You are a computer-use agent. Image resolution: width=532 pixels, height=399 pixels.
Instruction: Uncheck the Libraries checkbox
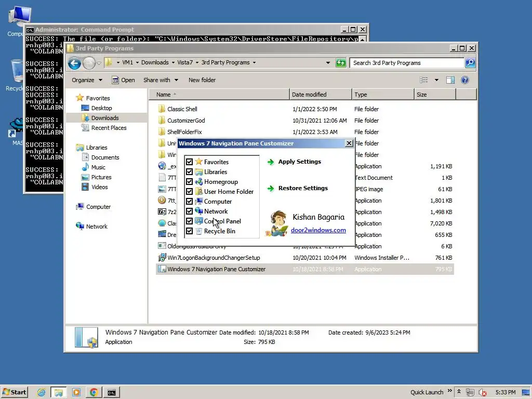coord(189,171)
